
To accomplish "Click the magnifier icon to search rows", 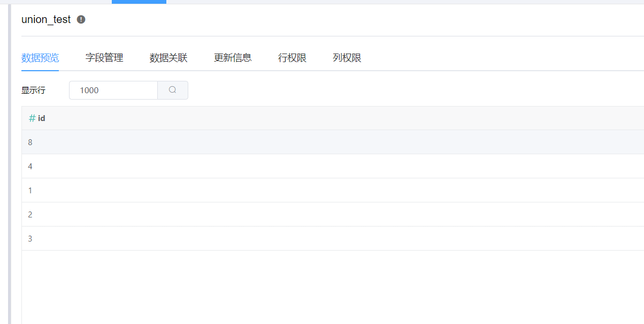I will coord(172,90).
